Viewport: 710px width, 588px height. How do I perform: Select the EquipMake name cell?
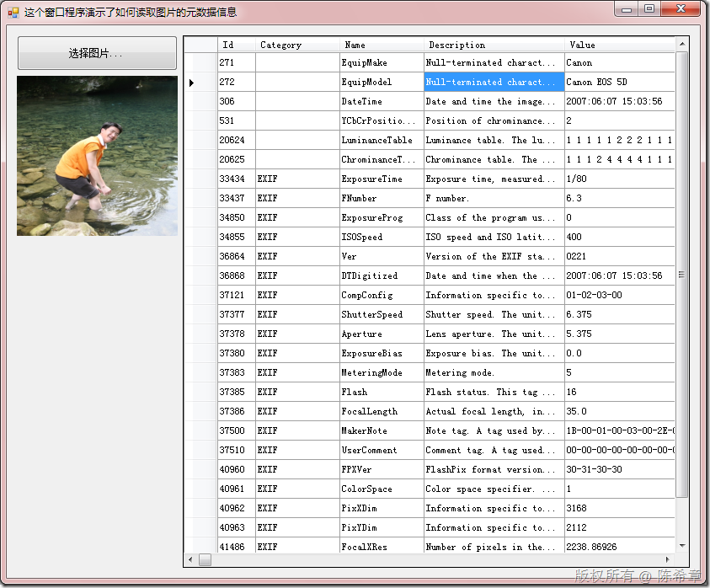(x=382, y=62)
